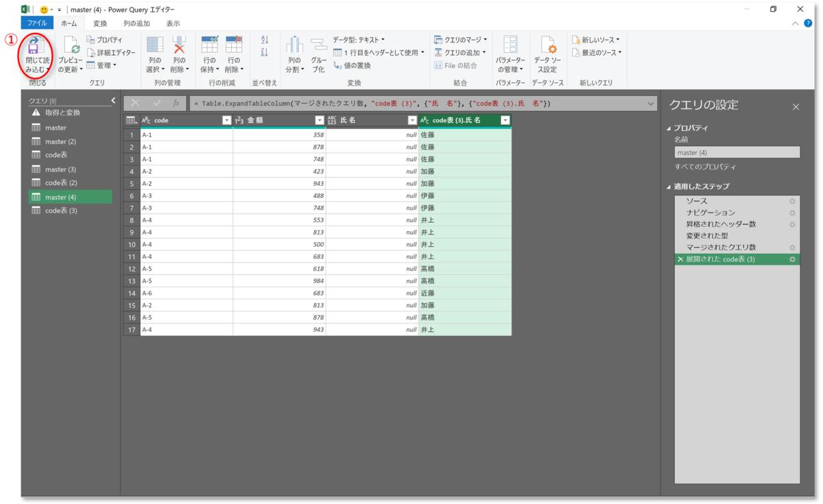Refresh the preview with プレビューの更新
Image resolution: width=823 pixels, height=504 pixels.
pyautogui.click(x=72, y=55)
